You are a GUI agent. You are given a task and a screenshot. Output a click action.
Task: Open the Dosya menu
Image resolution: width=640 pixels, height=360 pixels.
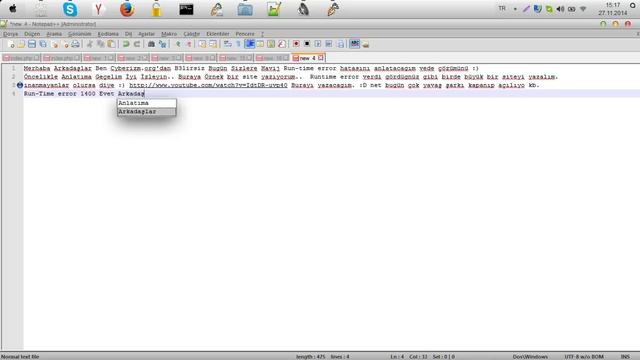11,34
